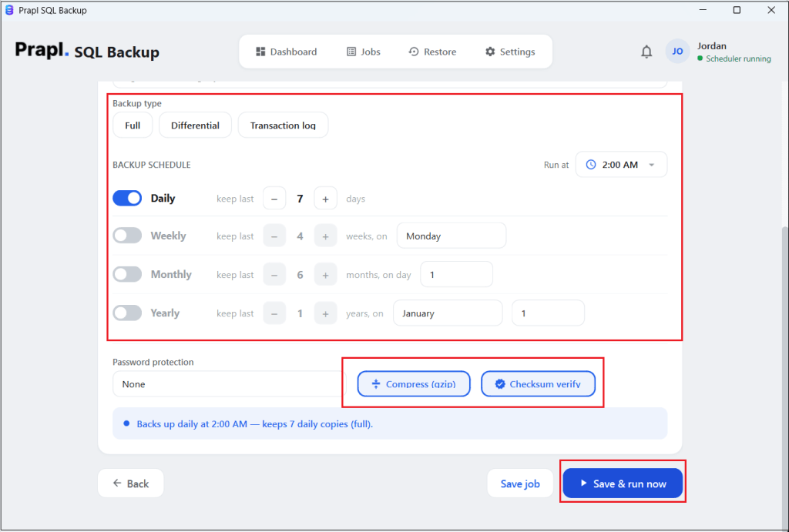Decrease Weekly keep-last weeks
Viewport: 789px width, 532px height.
(274, 236)
